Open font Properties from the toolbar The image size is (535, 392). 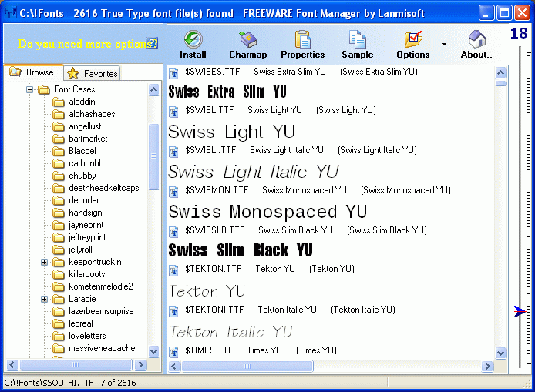302,45
